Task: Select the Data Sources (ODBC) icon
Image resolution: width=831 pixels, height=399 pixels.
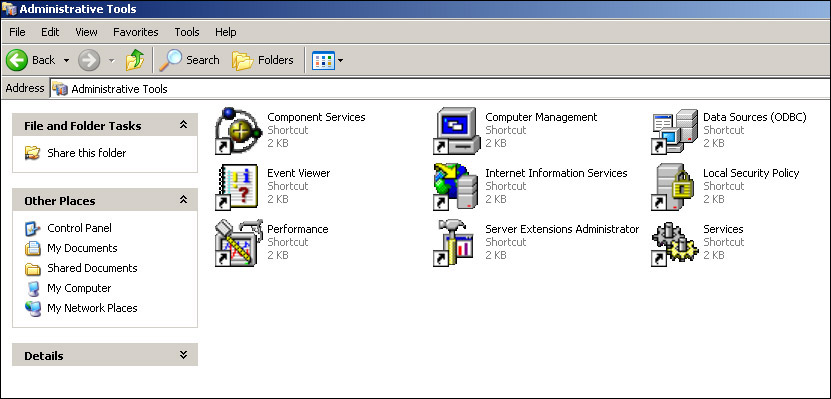Action: pyautogui.click(x=675, y=131)
